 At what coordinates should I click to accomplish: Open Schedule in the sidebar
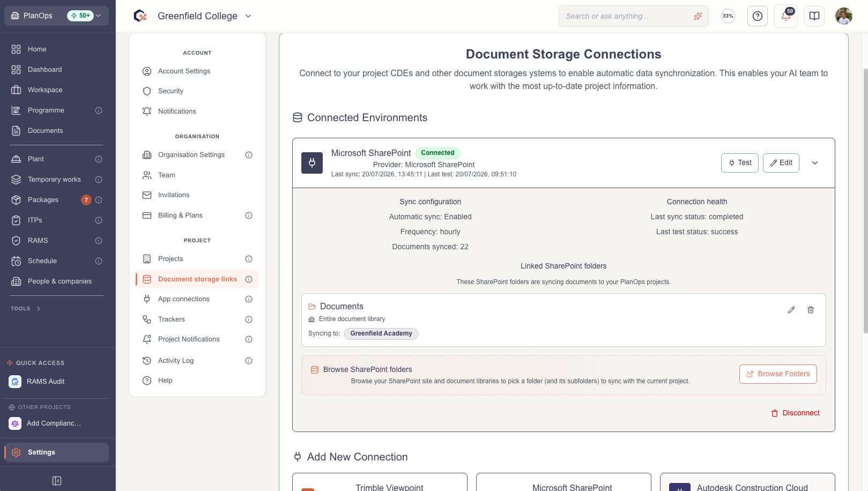coord(57,261)
